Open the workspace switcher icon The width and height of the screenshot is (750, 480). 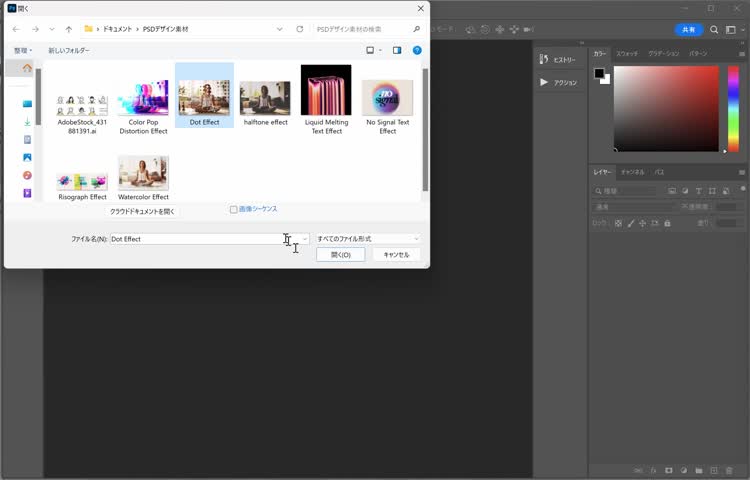click(730, 30)
